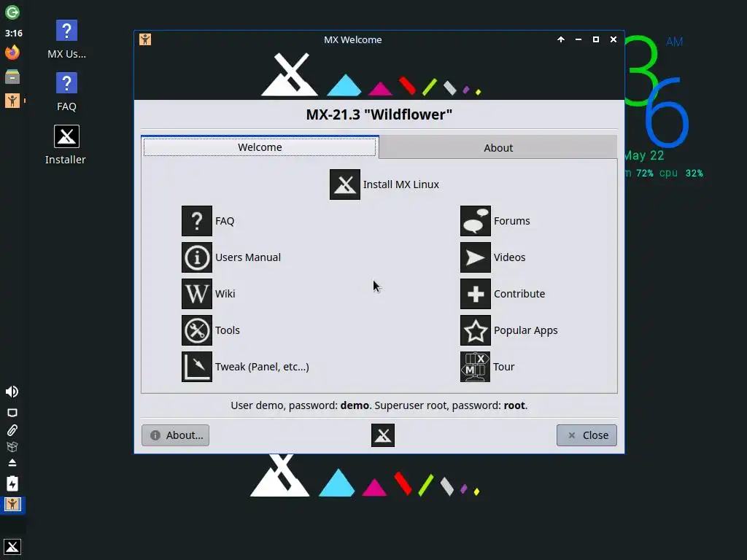This screenshot has width=747, height=560.
Task: Click the FAQ question mark icon in MX Welcome
Action: pyautogui.click(x=196, y=221)
